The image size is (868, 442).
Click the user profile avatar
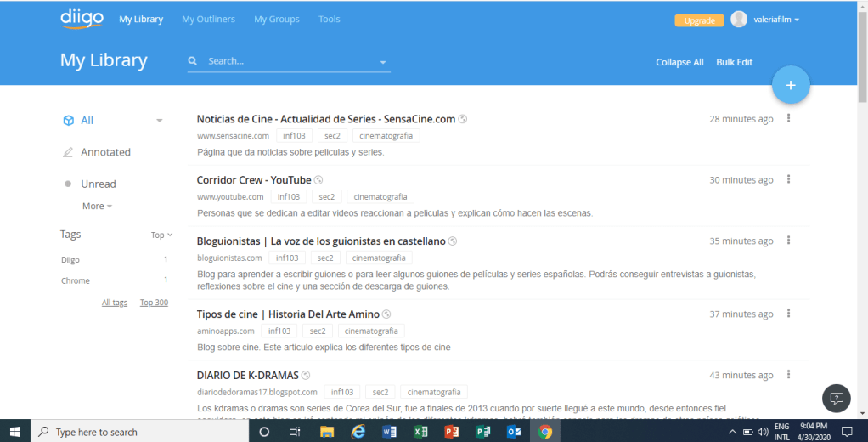pyautogui.click(x=739, y=20)
